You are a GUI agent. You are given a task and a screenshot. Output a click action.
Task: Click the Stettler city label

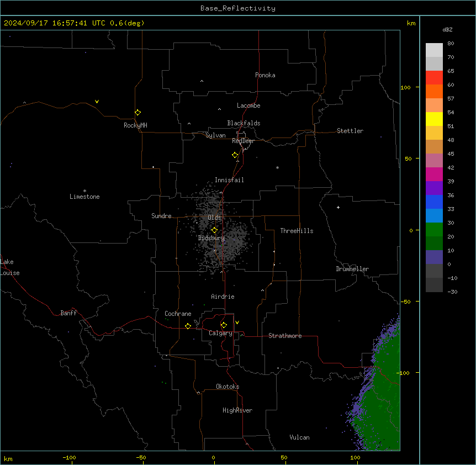point(350,131)
